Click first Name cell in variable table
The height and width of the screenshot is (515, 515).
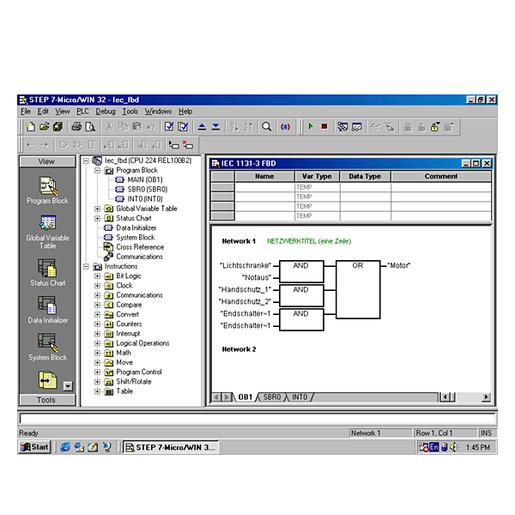pos(264,187)
